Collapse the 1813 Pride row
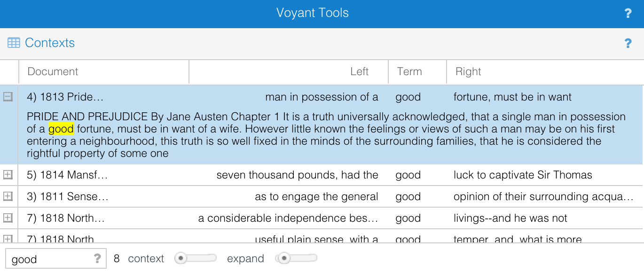Image resolution: width=644 pixels, height=272 pixels. pos(8,97)
